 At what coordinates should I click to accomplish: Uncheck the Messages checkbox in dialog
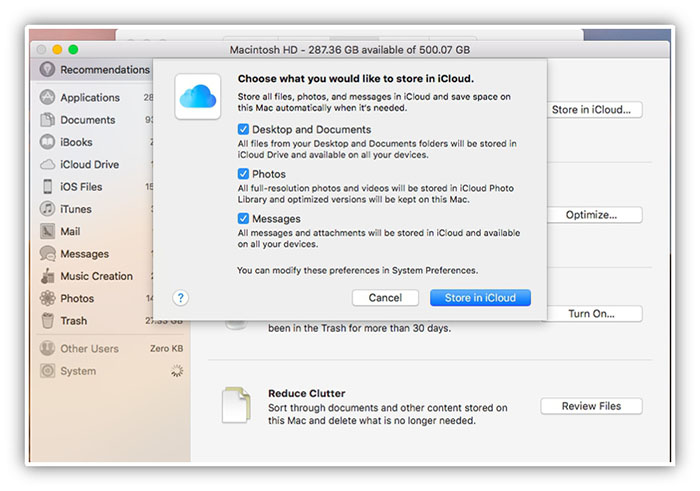[x=243, y=218]
